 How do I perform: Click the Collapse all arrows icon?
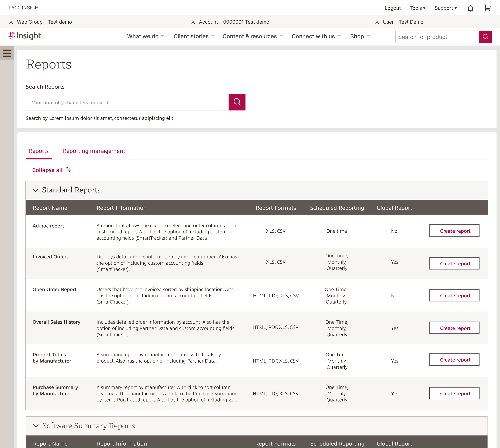tap(68, 170)
